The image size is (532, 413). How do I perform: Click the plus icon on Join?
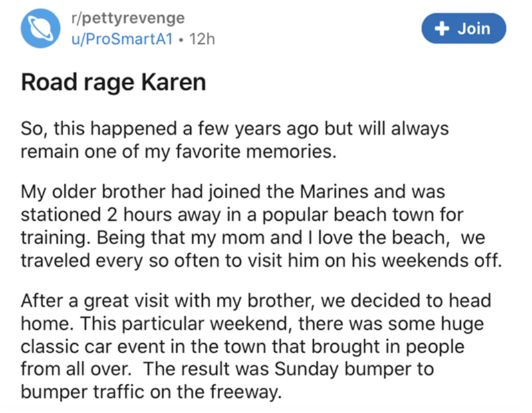(x=440, y=29)
